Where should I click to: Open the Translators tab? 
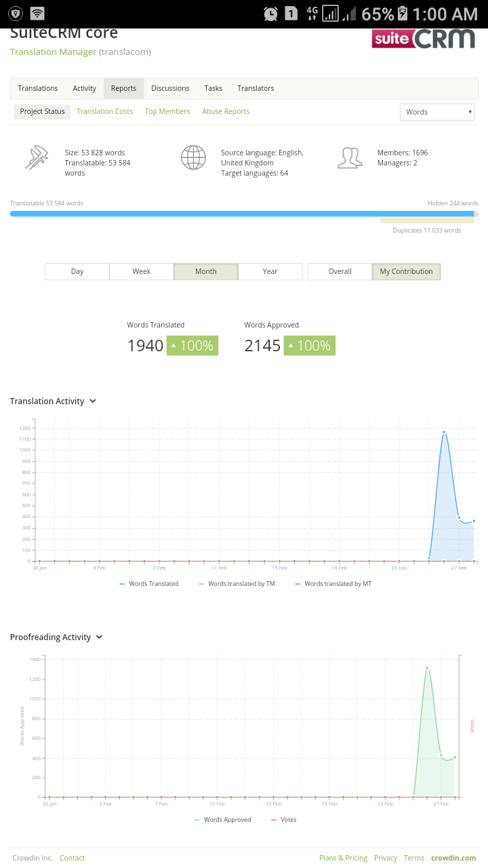tap(256, 88)
